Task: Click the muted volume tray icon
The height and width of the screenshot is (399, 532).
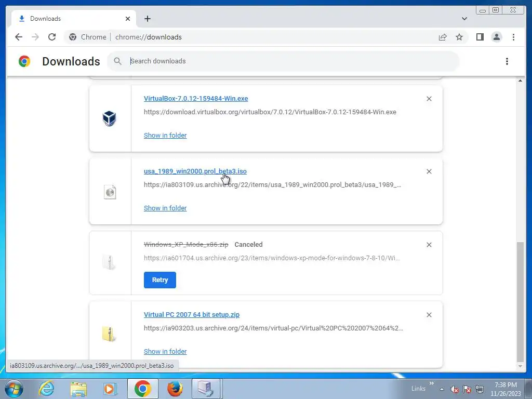Action: [x=454, y=389]
